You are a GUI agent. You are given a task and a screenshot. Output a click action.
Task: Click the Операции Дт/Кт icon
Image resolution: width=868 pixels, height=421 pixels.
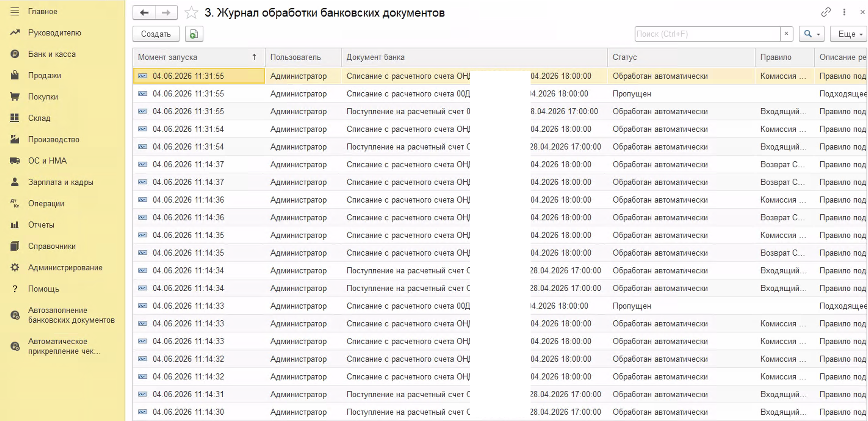(x=14, y=203)
